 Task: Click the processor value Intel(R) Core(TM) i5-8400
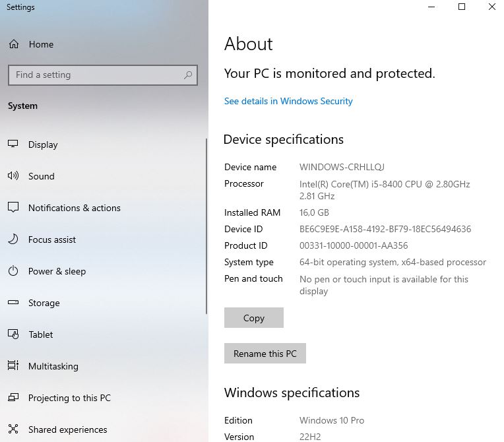tap(385, 190)
